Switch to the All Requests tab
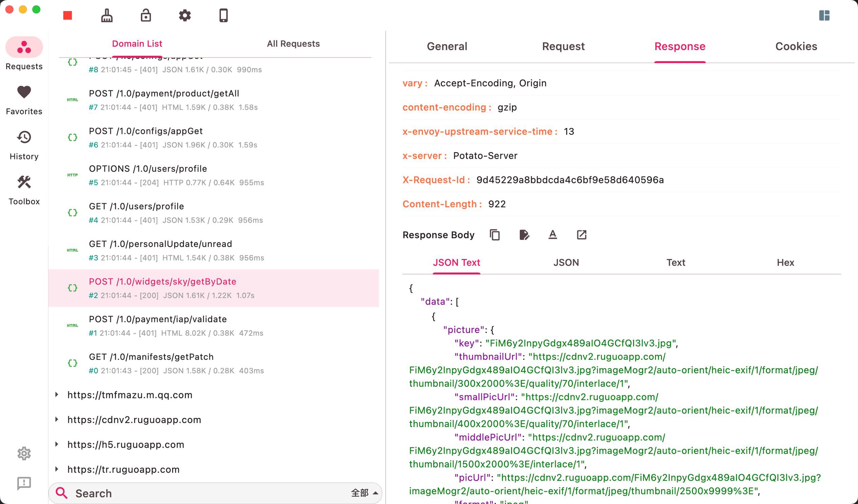 pos(293,44)
